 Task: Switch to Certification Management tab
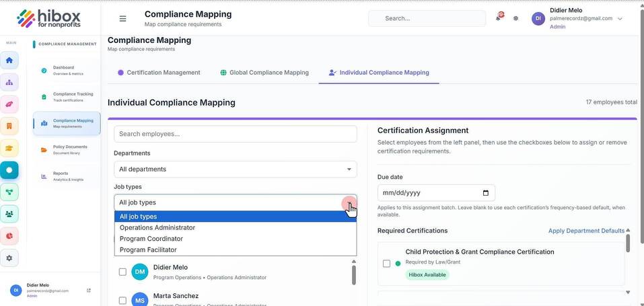coord(159,72)
